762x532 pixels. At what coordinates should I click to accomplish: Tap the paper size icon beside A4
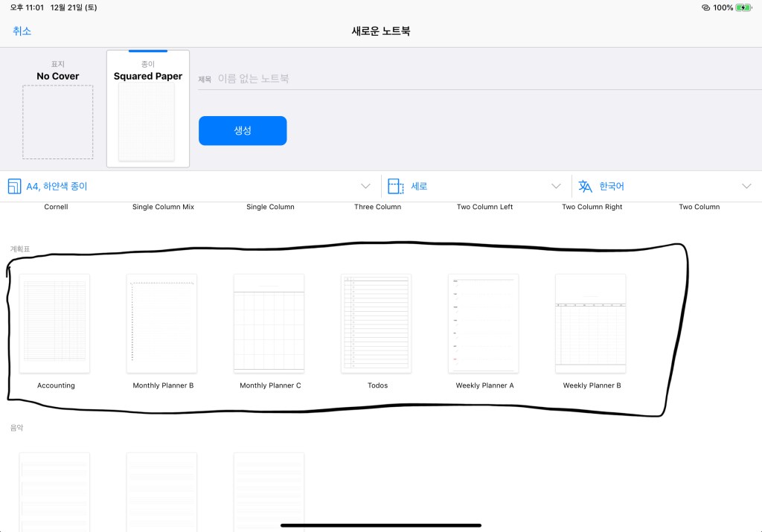tap(15, 186)
